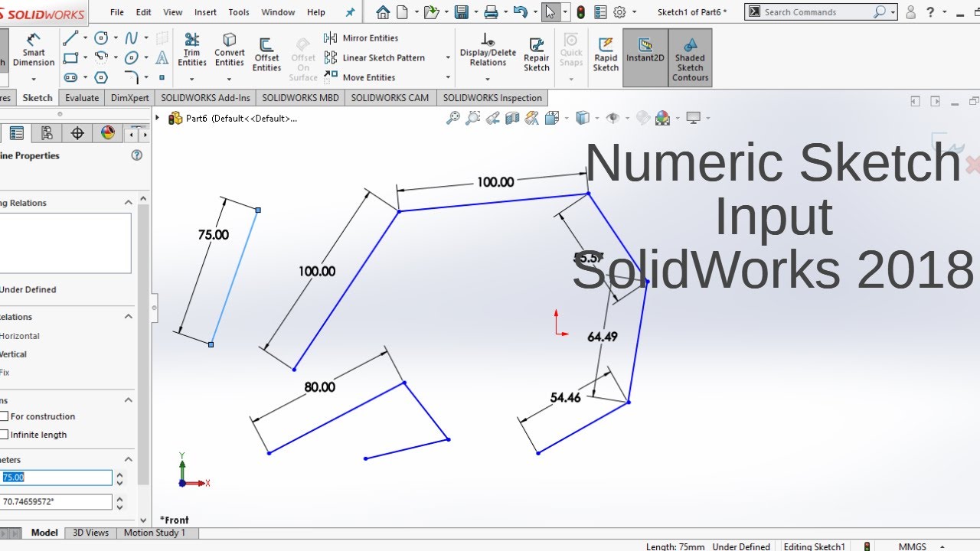Screen dimensions: 980x551
Task: Click Linear Sketch Pattern
Action: point(374,57)
